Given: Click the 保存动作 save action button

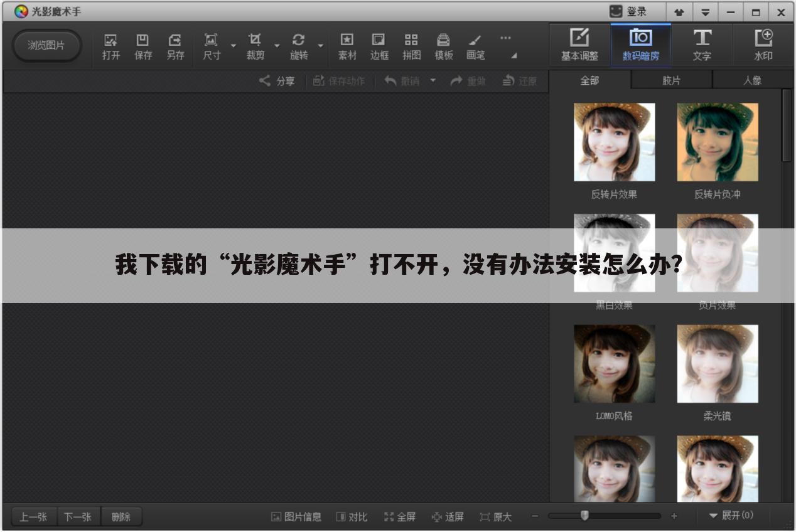Looking at the screenshot, I should click(339, 81).
